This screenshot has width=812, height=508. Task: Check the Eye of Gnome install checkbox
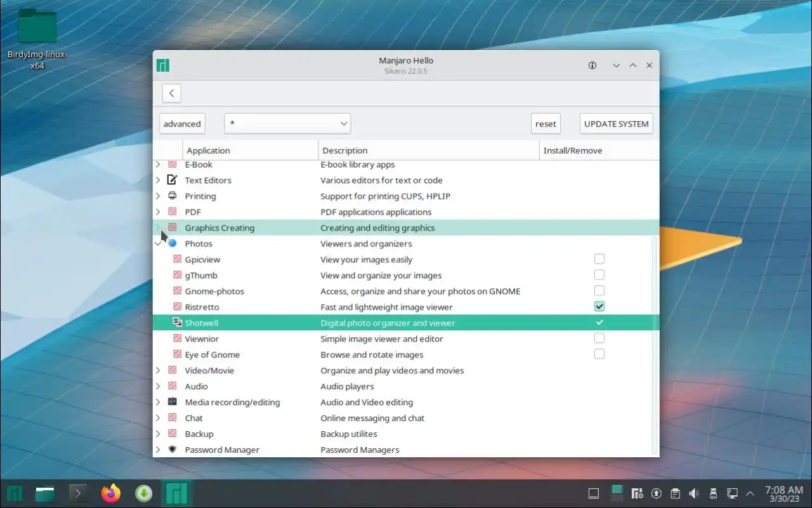(599, 354)
